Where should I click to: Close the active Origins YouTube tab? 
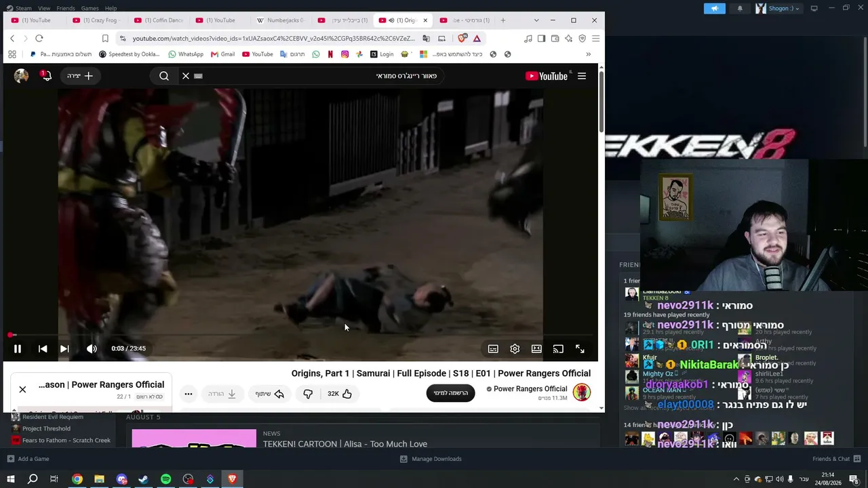click(x=425, y=20)
